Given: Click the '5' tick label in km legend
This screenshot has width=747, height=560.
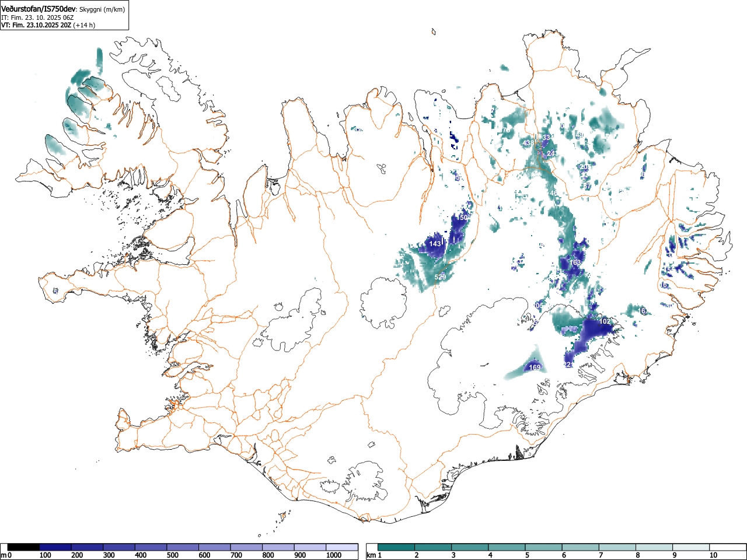Looking at the screenshot, I should tap(527, 555).
